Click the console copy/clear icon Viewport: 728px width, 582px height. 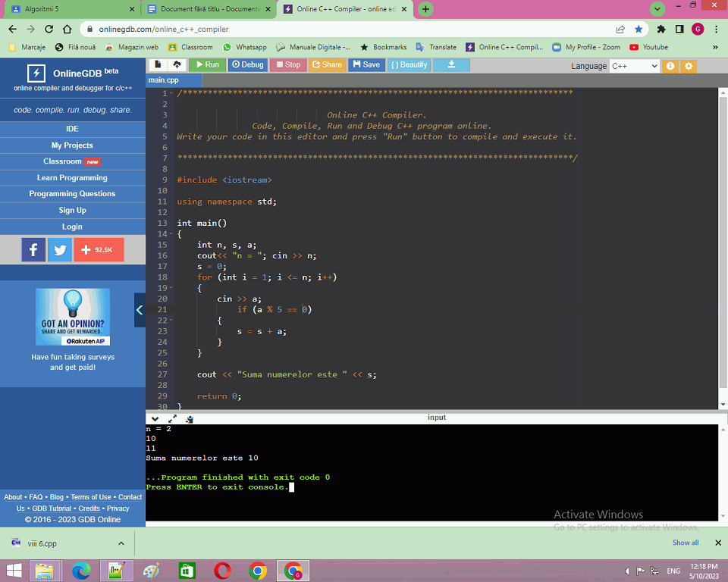point(189,418)
